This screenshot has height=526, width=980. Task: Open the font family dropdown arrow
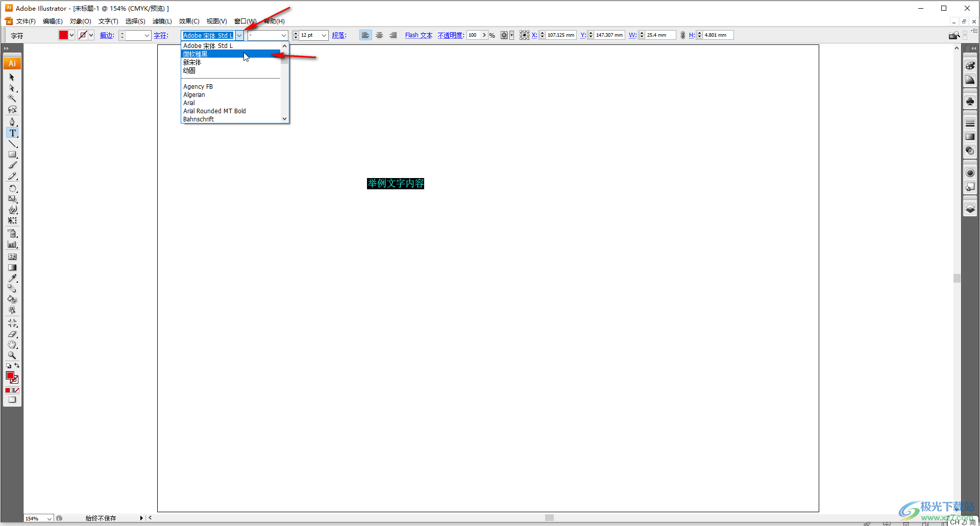[239, 35]
